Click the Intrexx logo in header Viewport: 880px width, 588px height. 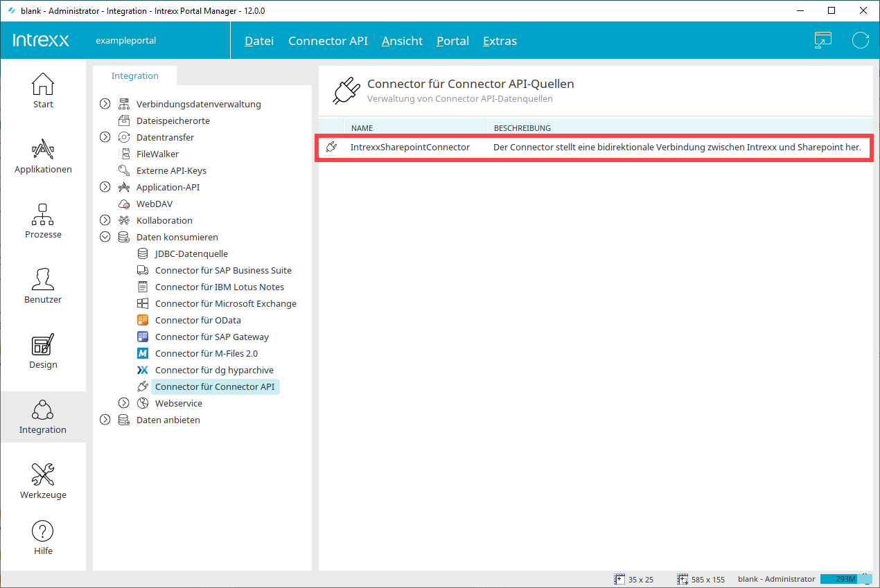tap(41, 40)
